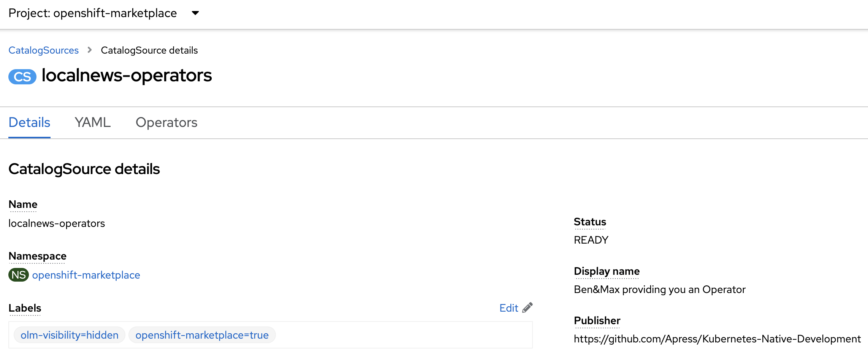Show help popover for Labels field label
Screen dimensions: 868x358
(x=25, y=308)
